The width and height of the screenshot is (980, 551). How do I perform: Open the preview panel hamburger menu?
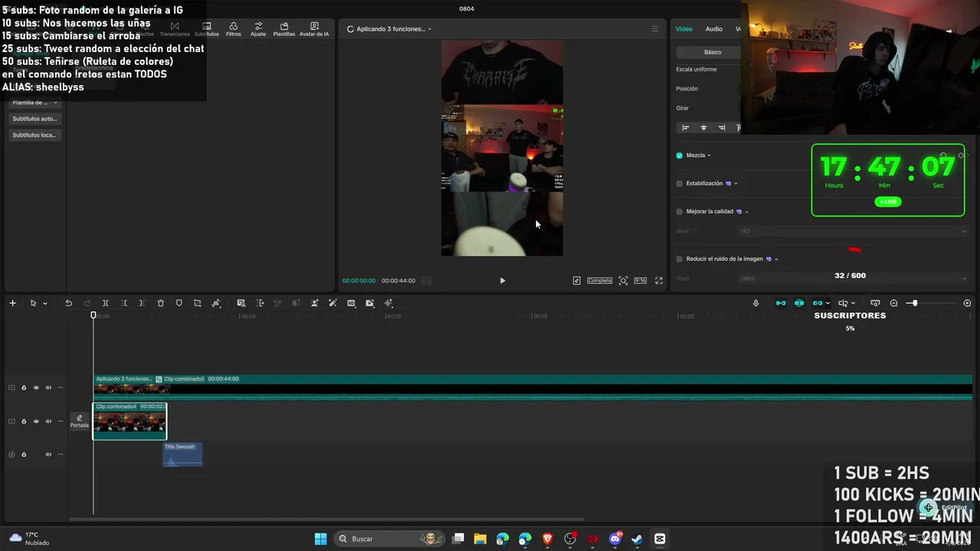pos(655,29)
